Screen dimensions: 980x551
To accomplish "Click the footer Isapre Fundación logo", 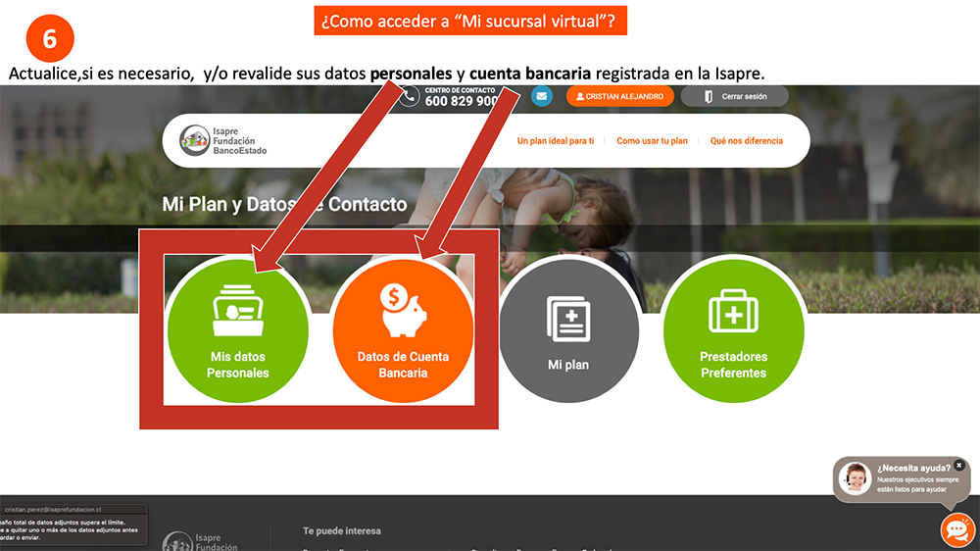I will click(x=200, y=541).
